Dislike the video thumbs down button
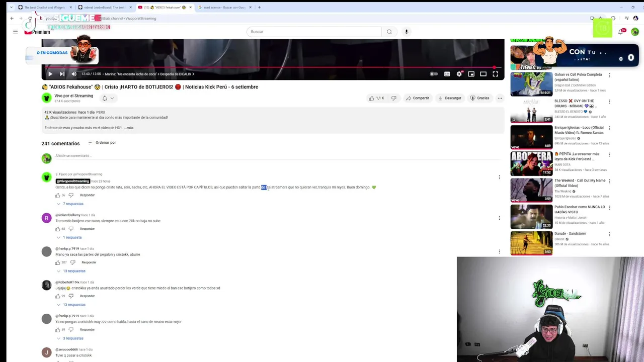Screen dimensions: 644x362 (394, 98)
